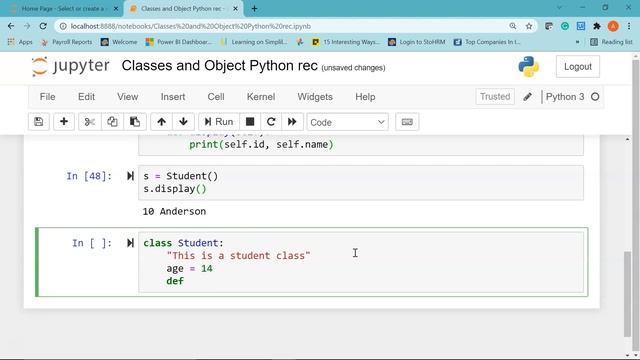Click the save and checkpoint icon
Image resolution: width=640 pixels, height=360 pixels.
coord(39,122)
